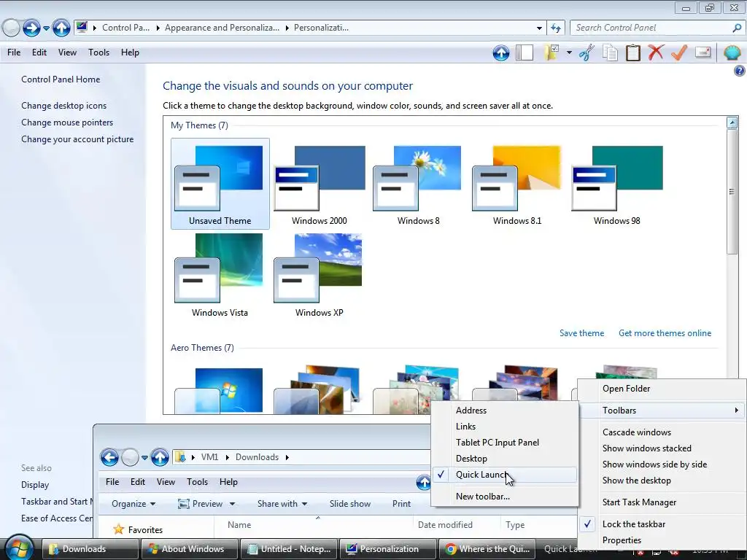Viewport: 747px width, 560px height.
Task: Click Up arrow in Downloads window
Action: pyautogui.click(x=160, y=458)
